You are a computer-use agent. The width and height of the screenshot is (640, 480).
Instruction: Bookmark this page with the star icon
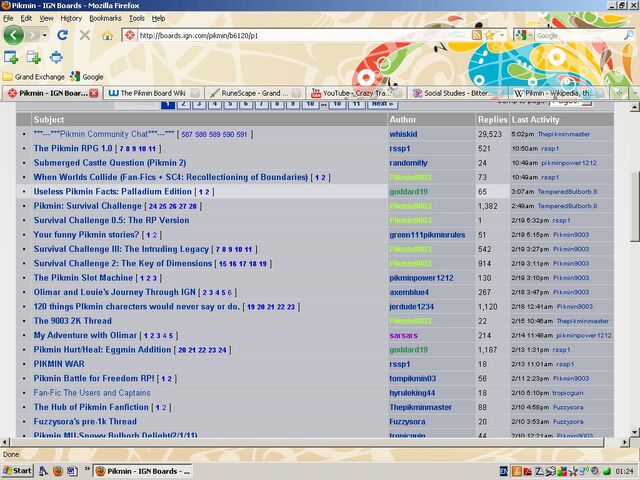(489, 35)
